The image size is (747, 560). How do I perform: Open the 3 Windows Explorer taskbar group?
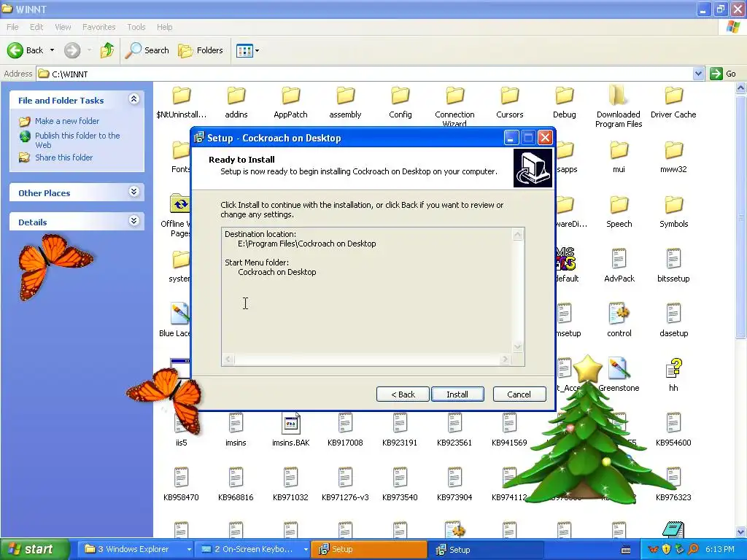pyautogui.click(x=136, y=550)
